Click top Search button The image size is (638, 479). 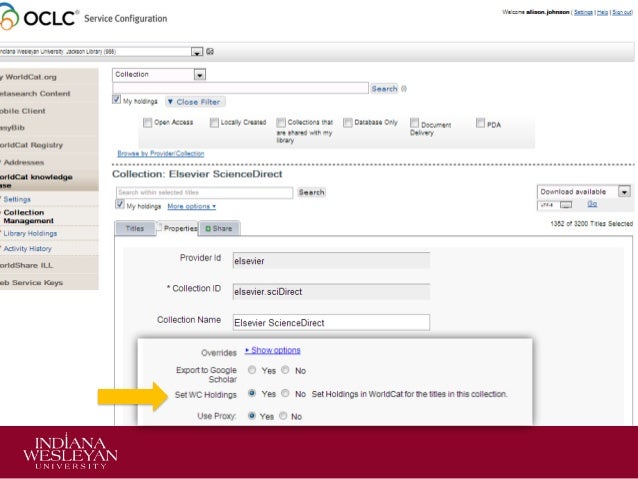tap(384, 88)
